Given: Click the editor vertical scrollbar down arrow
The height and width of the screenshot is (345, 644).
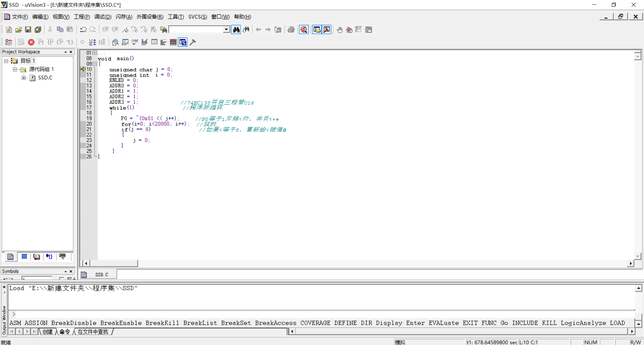Looking at the screenshot, I should click(x=638, y=256).
